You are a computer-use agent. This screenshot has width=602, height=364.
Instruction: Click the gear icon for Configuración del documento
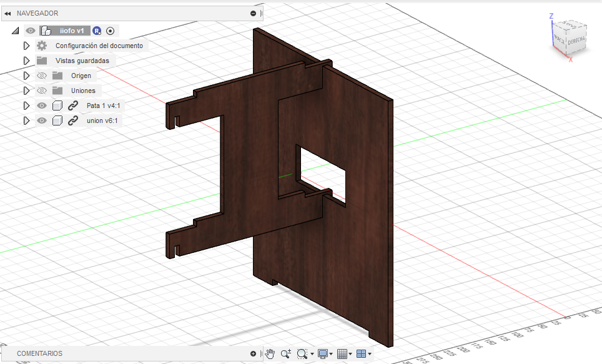click(42, 46)
